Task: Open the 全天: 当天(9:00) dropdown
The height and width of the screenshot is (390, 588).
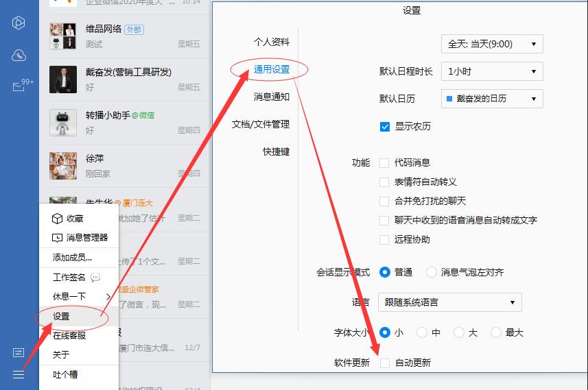Action: coord(492,44)
